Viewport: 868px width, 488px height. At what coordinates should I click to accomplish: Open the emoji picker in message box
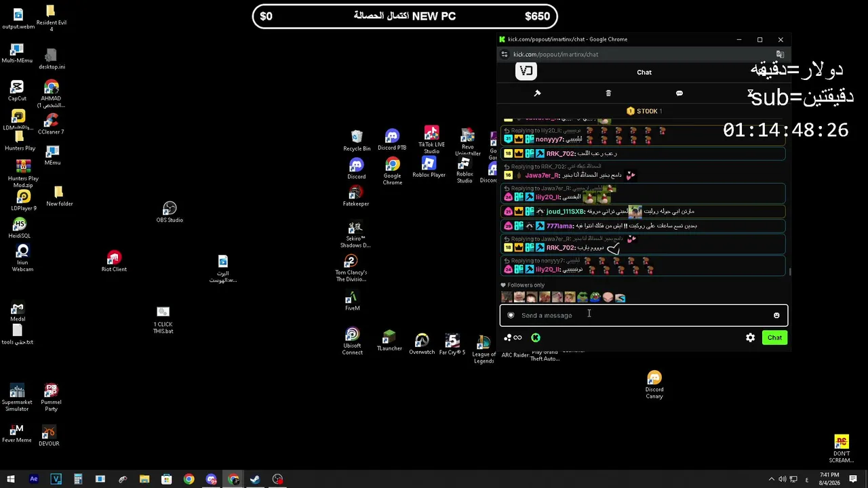point(776,315)
